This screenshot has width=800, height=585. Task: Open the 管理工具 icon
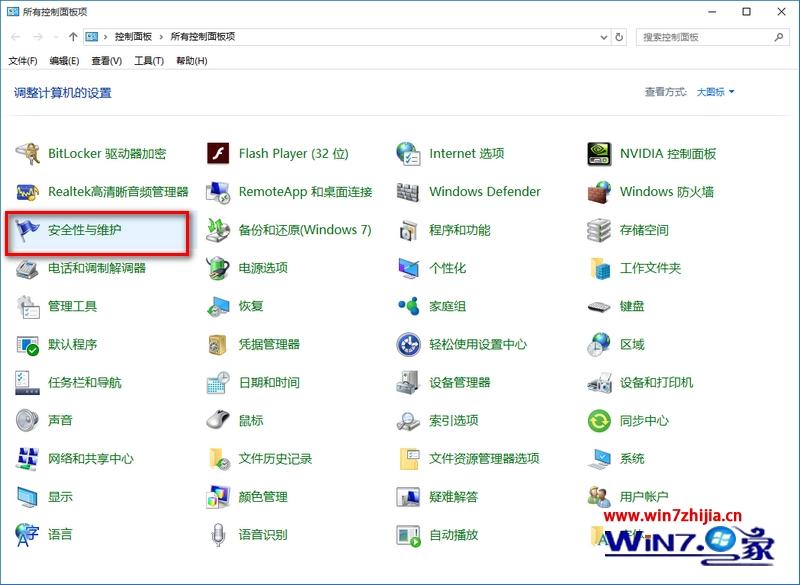point(28,307)
